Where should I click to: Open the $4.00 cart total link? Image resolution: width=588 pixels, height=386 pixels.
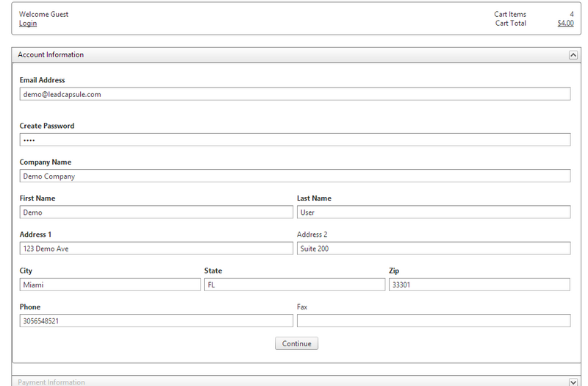[565, 24]
